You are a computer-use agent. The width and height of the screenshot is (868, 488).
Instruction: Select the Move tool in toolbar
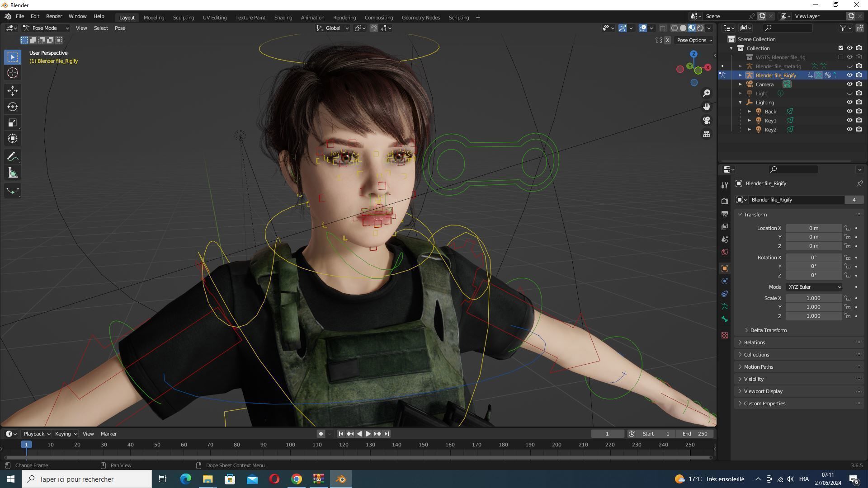(x=12, y=91)
